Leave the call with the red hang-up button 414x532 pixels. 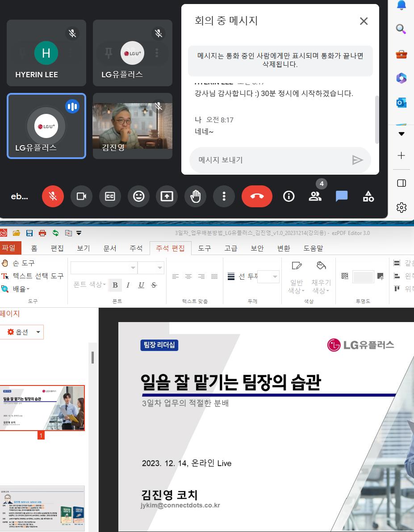coord(257,196)
